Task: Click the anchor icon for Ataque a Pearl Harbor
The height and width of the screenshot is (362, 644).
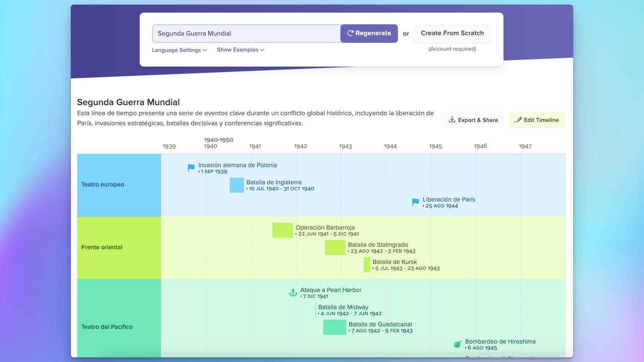Action: 293,293
